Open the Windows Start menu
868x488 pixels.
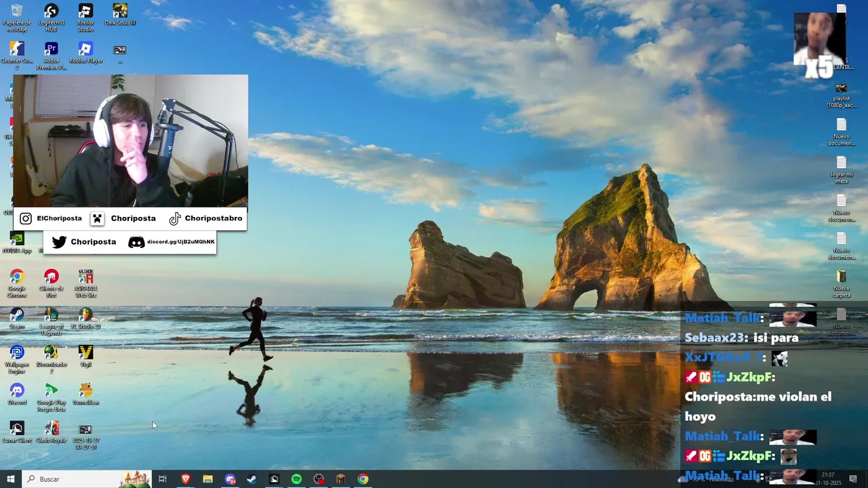pyautogui.click(x=11, y=479)
